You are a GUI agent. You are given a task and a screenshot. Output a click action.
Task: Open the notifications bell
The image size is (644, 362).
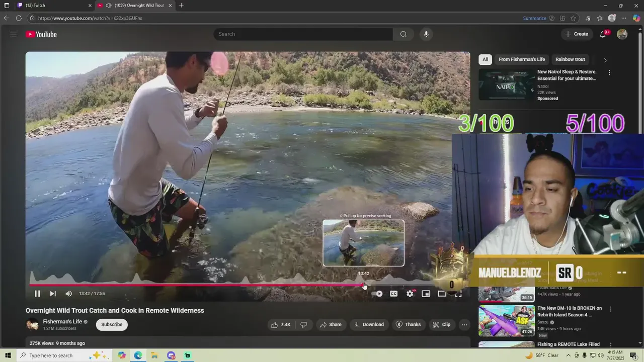603,34
